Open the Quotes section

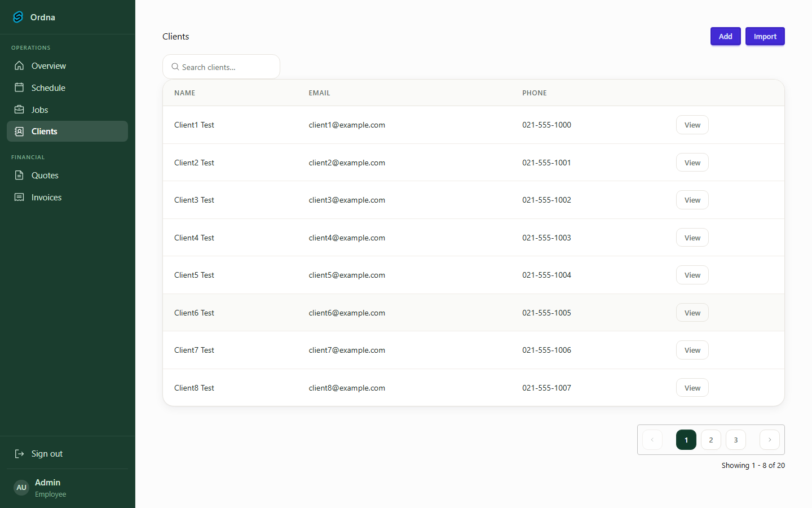[67, 176]
